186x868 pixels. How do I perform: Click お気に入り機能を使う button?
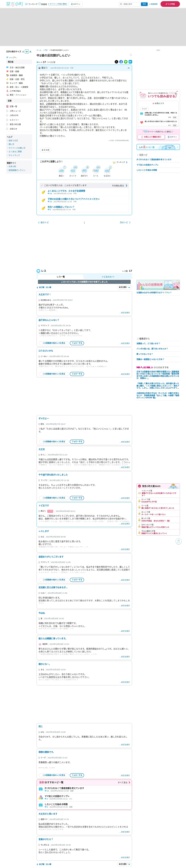(x=151, y=137)
